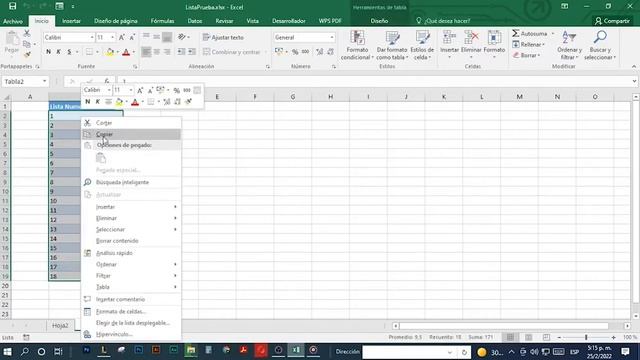Click the Excel icon in Windows taskbar
The width and height of the screenshot is (640, 360).
click(296, 351)
